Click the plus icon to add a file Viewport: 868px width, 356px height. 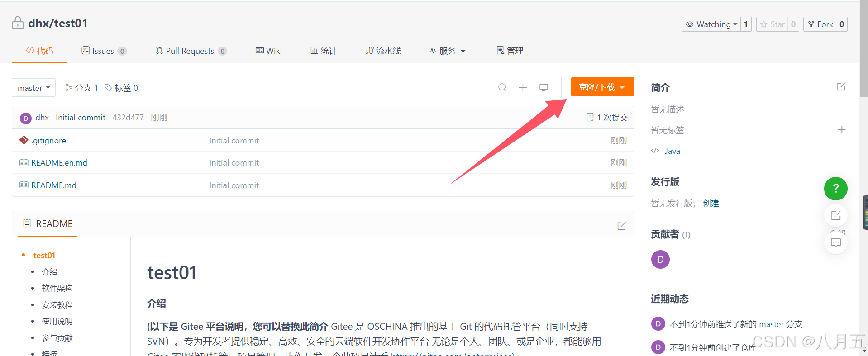[523, 87]
